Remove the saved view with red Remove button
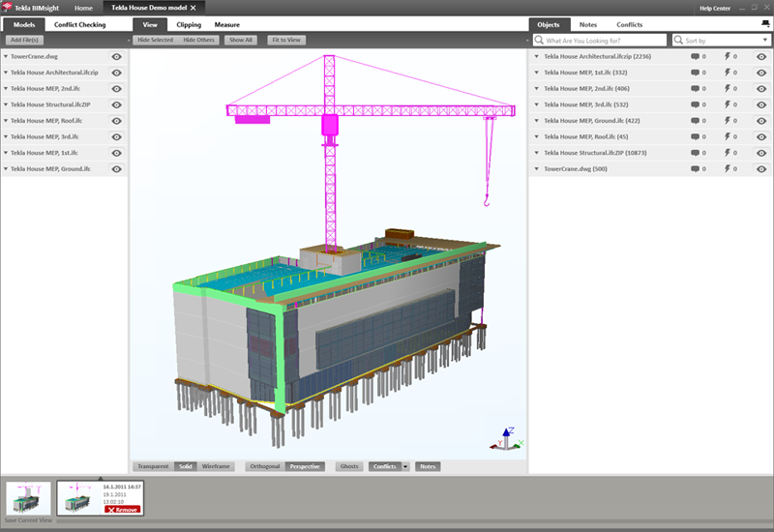 click(123, 510)
